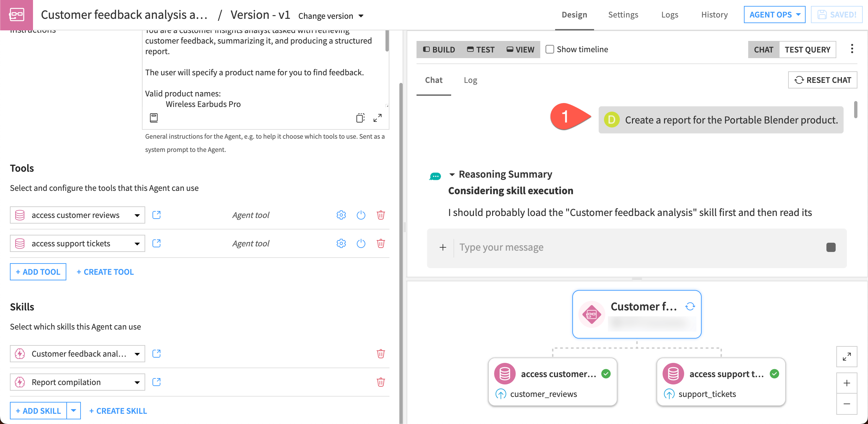Open the Report compilation skill dropdown
Image resolution: width=868 pixels, height=424 pixels.
tap(77, 381)
